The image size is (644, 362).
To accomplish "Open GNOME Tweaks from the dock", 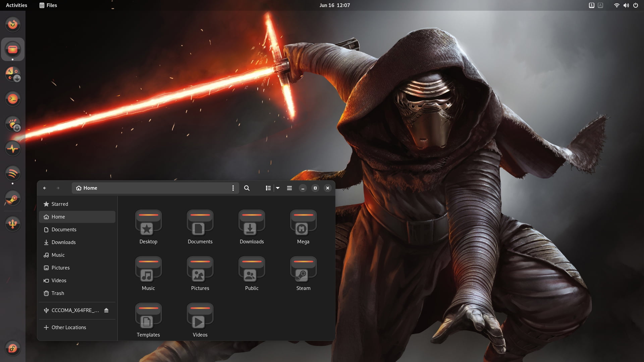I will click(13, 124).
